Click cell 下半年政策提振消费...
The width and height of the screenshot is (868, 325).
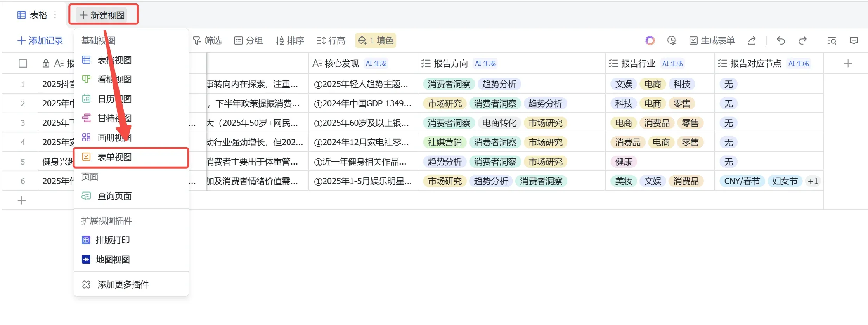(258, 103)
